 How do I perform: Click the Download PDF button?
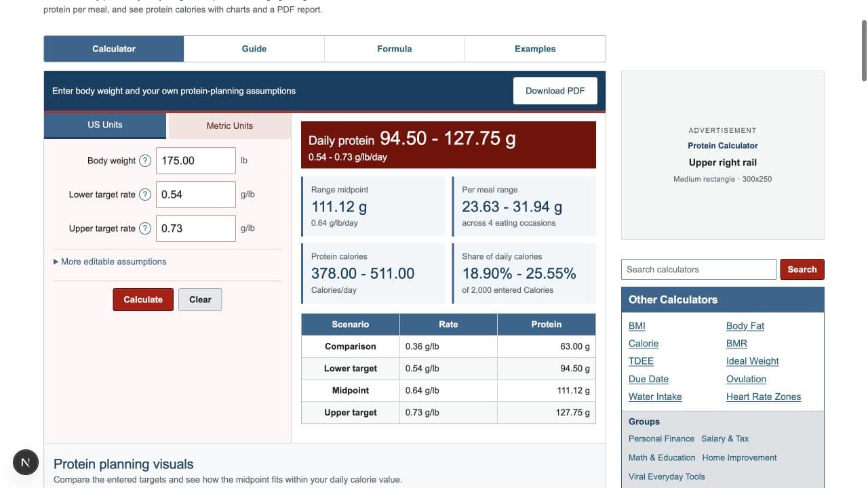[x=555, y=91]
